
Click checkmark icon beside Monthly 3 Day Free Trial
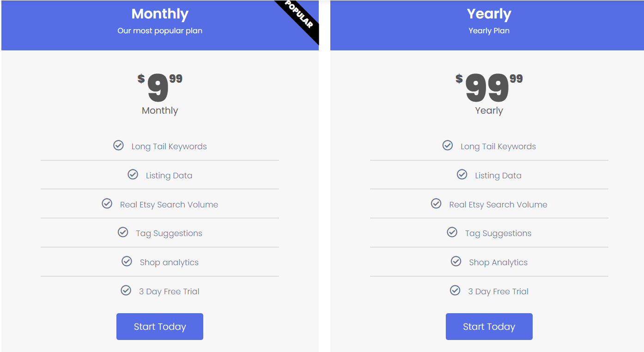126,291
